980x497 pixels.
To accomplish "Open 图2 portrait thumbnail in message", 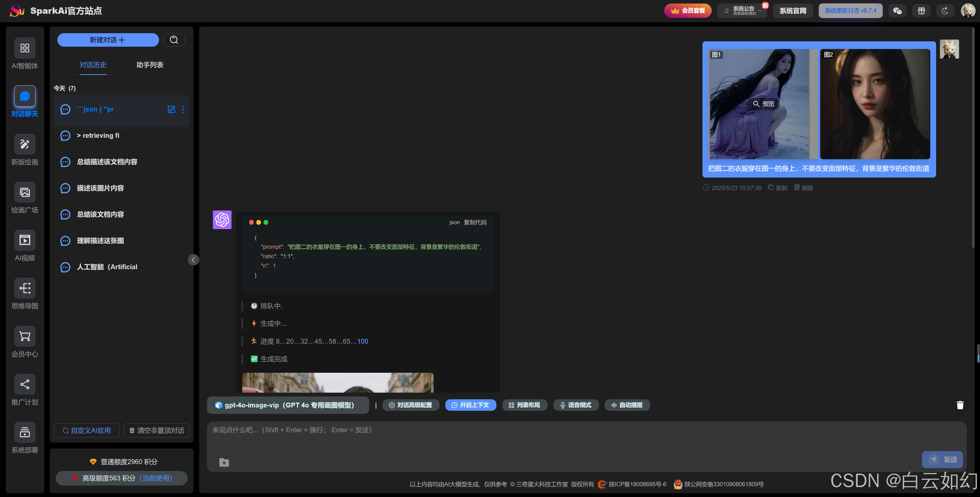I will pyautogui.click(x=875, y=104).
